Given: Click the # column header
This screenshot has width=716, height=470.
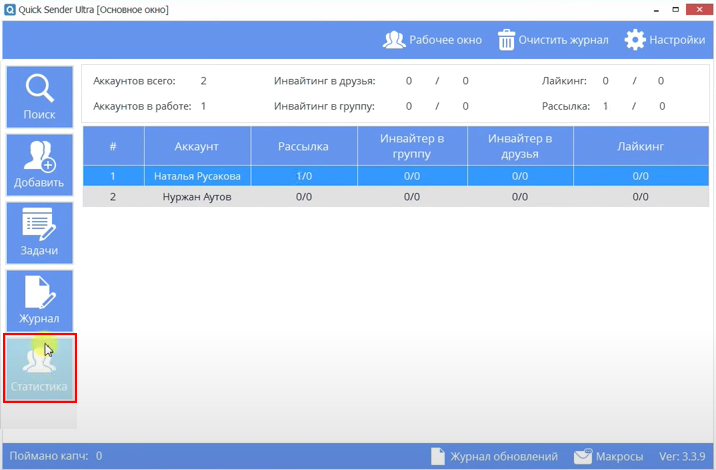Looking at the screenshot, I should click(113, 146).
